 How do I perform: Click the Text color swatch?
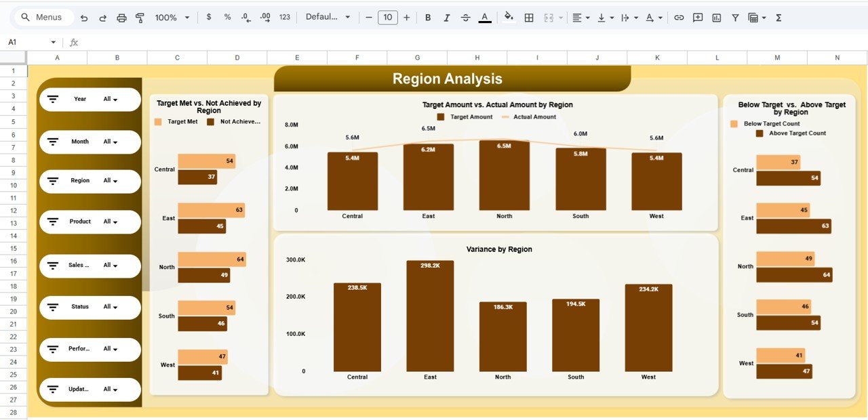[484, 17]
